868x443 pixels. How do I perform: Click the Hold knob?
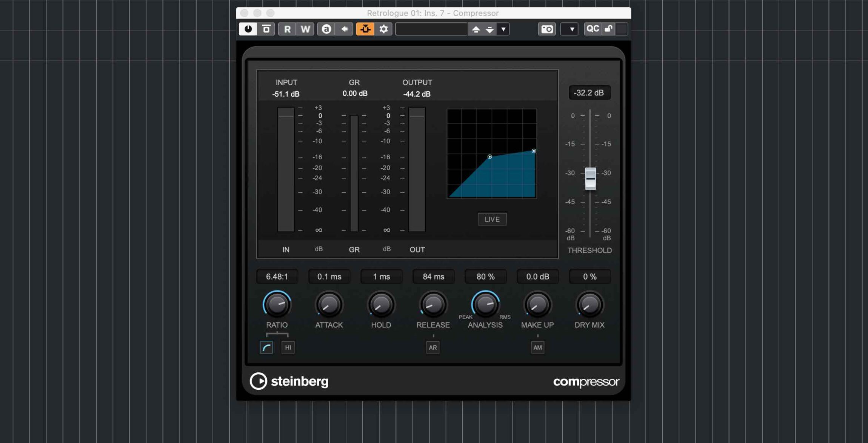coord(381,304)
